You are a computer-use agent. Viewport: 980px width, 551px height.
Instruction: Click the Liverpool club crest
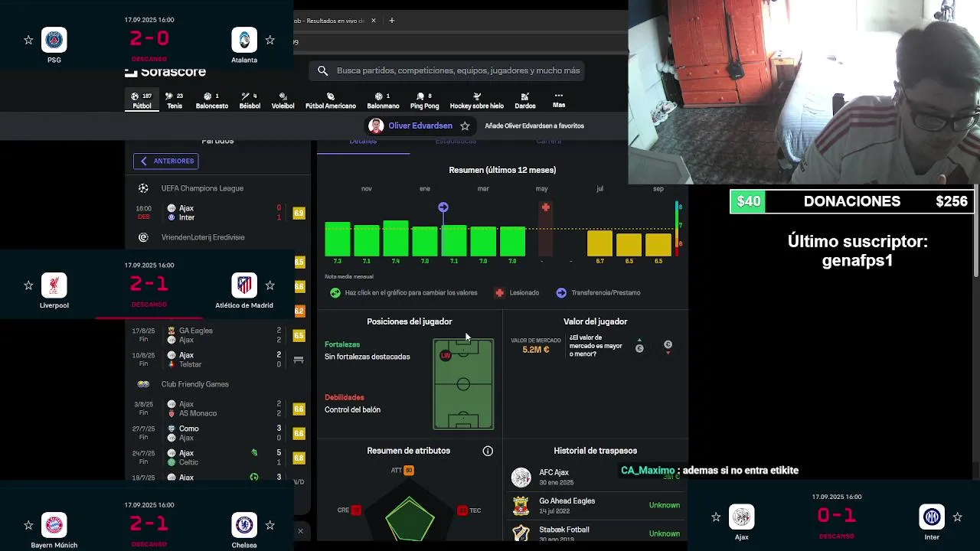coord(54,285)
